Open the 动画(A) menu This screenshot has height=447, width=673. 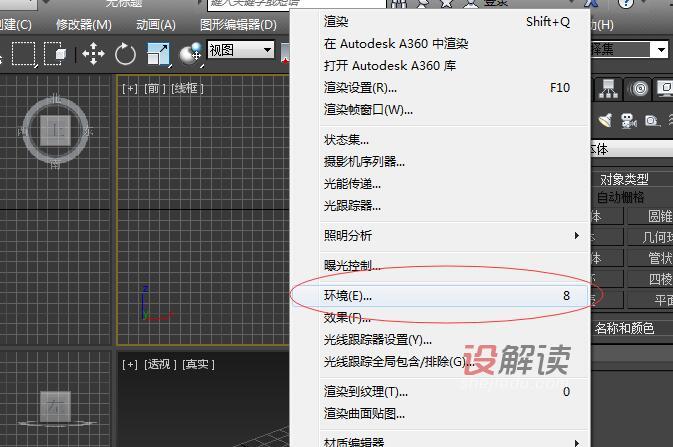[x=156, y=25]
